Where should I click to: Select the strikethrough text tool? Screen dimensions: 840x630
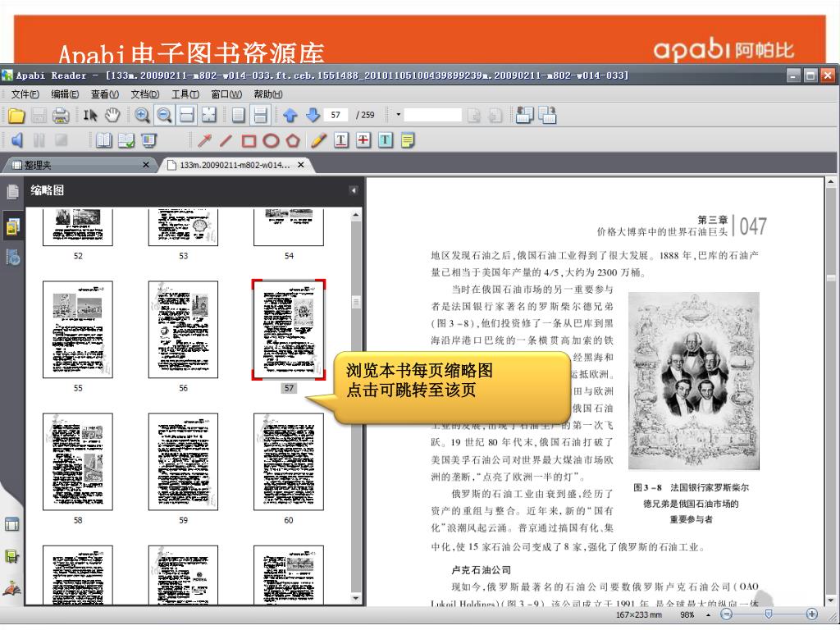[363, 140]
